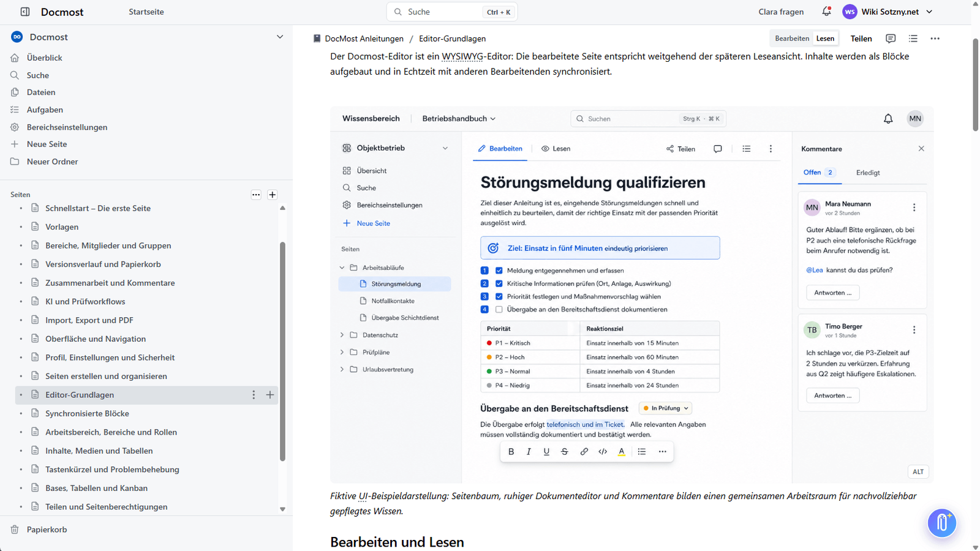The height and width of the screenshot is (551, 980).
Task: Expand the Synchronisierte Blöcke tree bullet
Action: coord(21,414)
